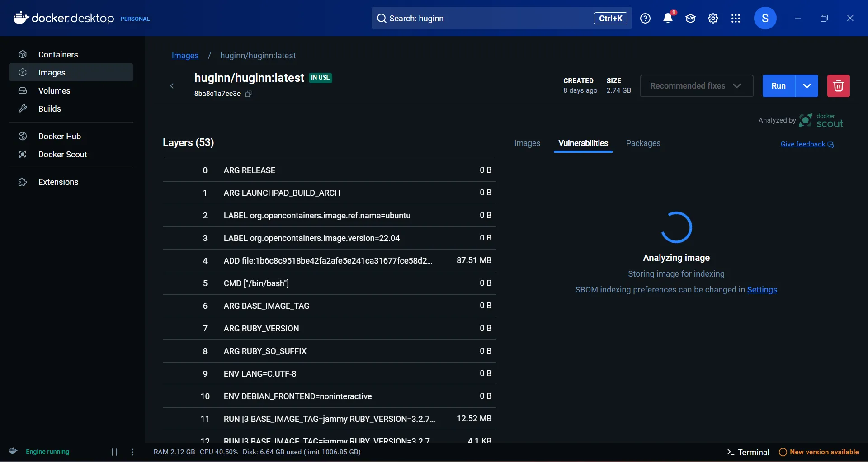This screenshot has height=462, width=868.
Task: Open the Learning center icon
Action: [x=690, y=18]
